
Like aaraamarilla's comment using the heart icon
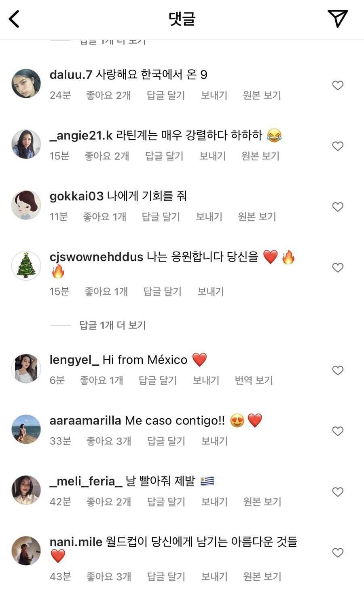(x=338, y=431)
